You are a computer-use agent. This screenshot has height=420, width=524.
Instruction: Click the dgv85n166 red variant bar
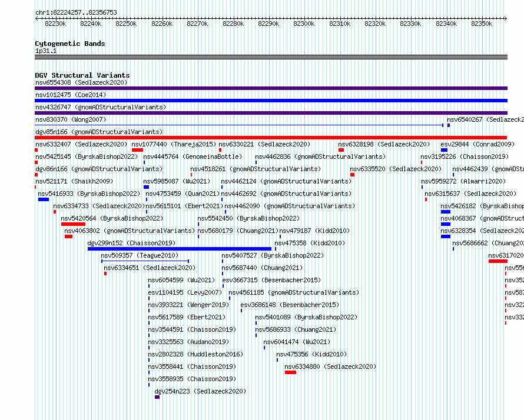[x=271, y=138]
